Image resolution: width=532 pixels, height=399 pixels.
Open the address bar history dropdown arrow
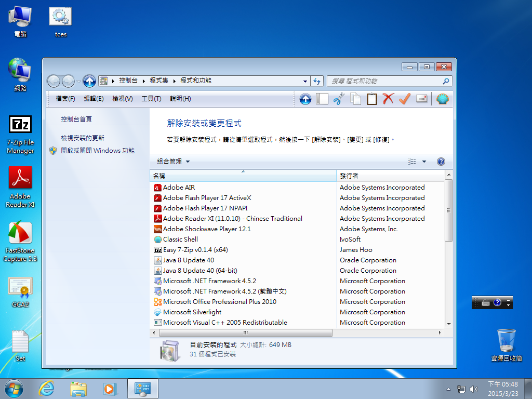[305, 81]
